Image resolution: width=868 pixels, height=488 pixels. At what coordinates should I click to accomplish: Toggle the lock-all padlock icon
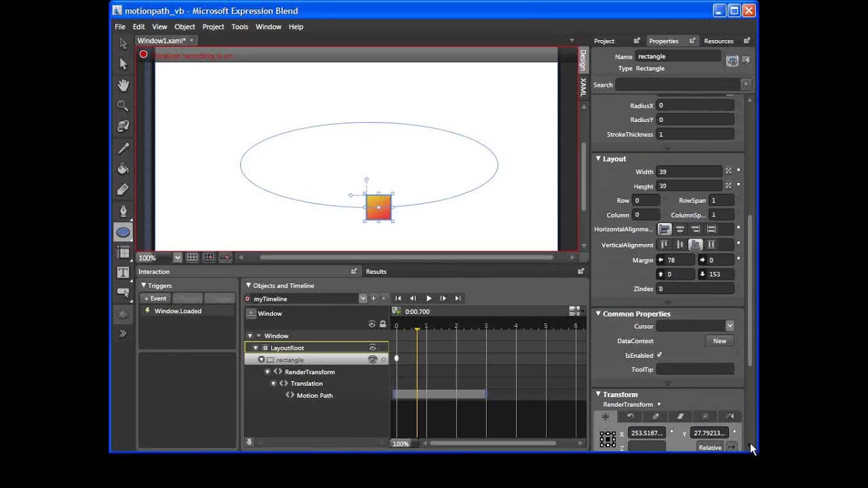click(x=382, y=324)
